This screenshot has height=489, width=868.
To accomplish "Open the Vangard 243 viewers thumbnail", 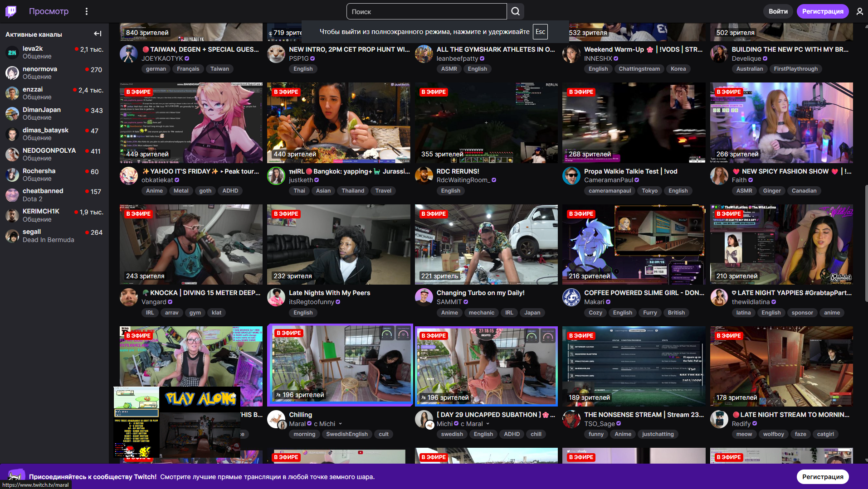I will [191, 244].
